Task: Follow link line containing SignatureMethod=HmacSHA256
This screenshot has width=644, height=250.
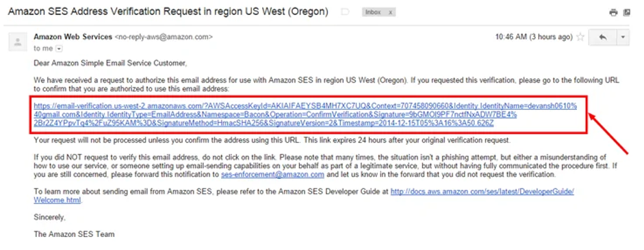Action: 263,124
